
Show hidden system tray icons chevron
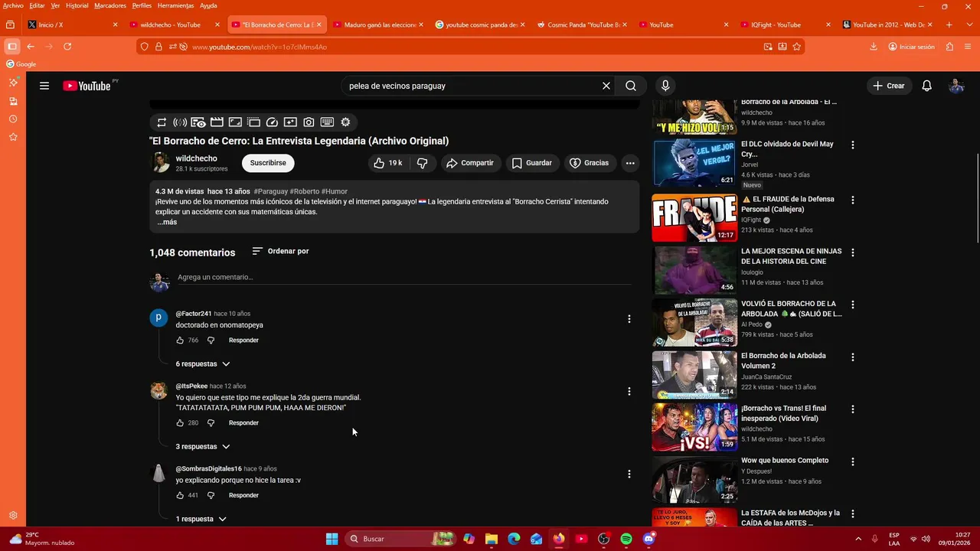point(857,539)
